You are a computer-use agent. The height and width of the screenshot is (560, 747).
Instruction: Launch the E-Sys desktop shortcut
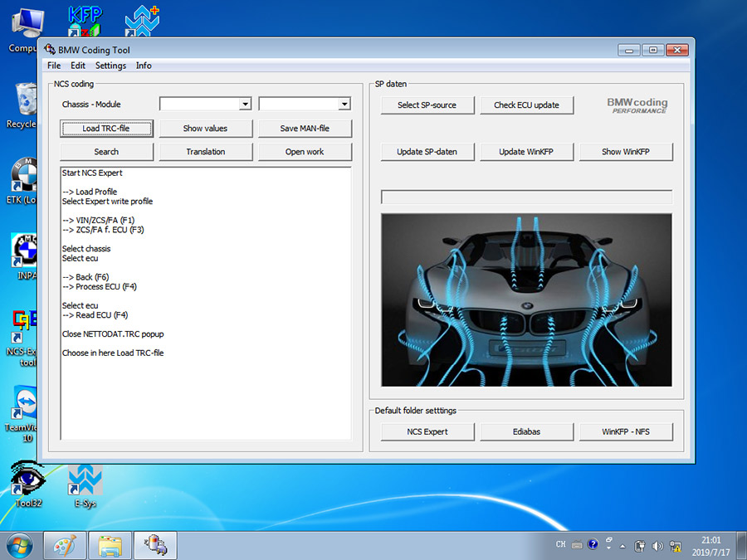tap(85, 485)
